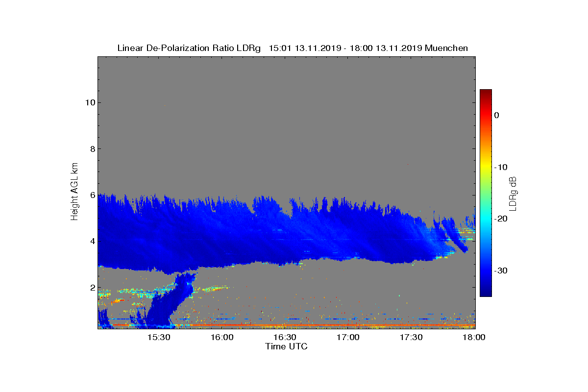Click the 16:00 time tick label
This screenshot has height=392, width=588.
222,338
